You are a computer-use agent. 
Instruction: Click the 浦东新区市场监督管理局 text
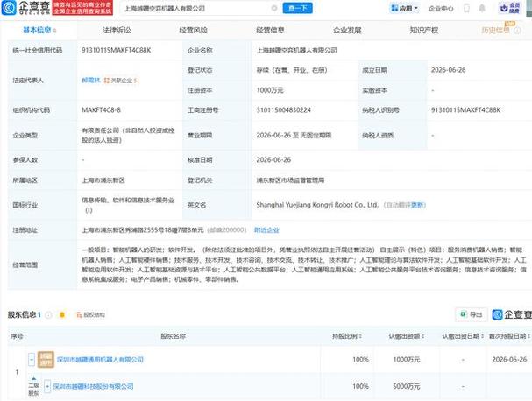290,180
